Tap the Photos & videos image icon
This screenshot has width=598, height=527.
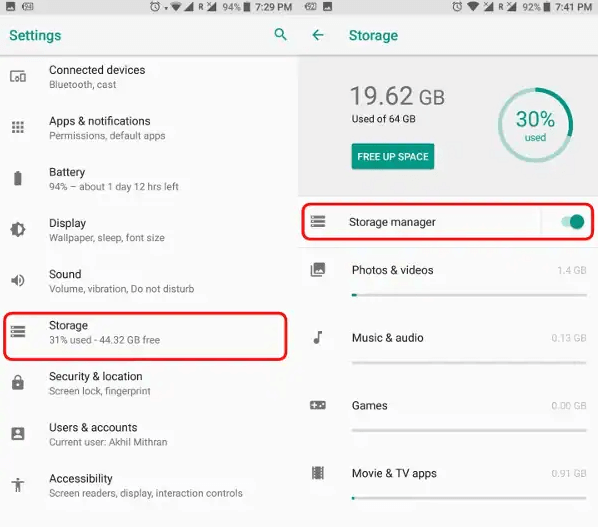tap(318, 270)
